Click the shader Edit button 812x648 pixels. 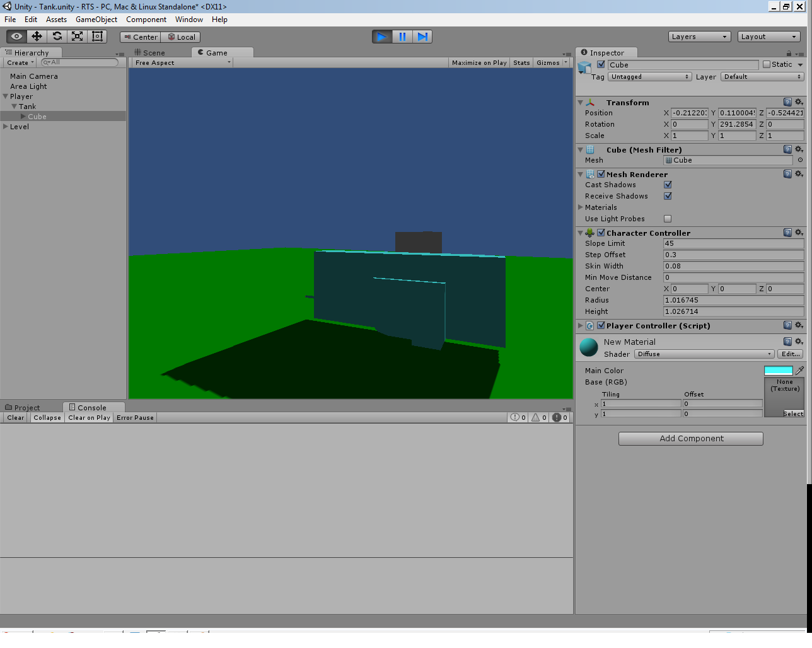tap(791, 354)
